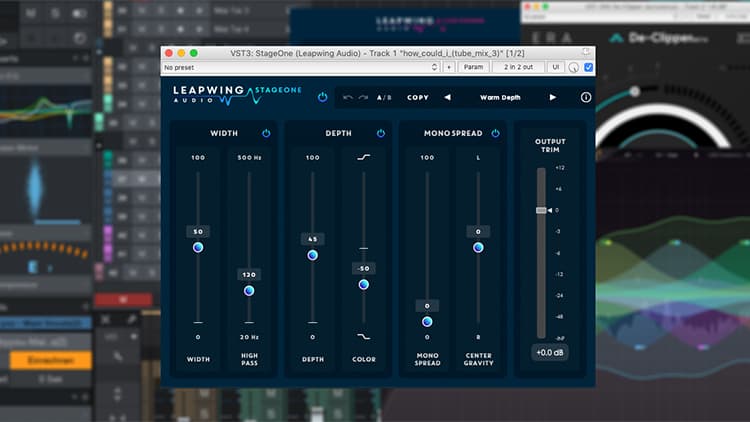Click the "CENTER GRAVITY" label
Image resolution: width=750 pixels, height=422 pixels.
(478, 359)
